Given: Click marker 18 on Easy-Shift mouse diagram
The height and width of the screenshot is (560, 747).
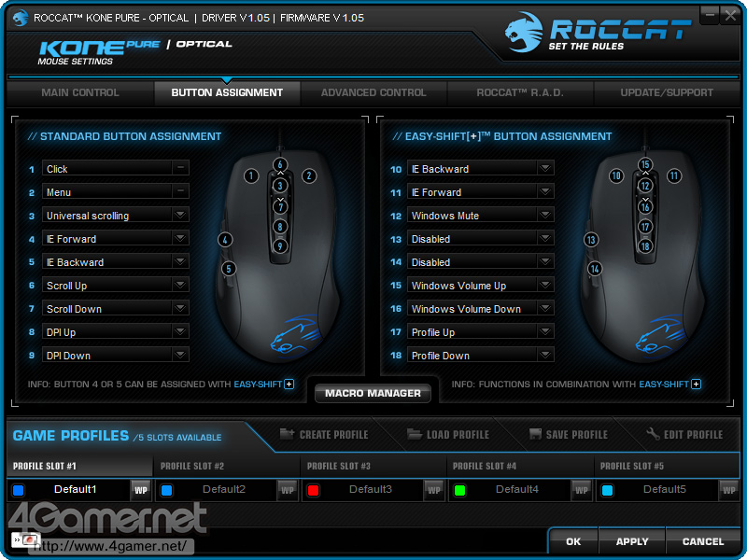Looking at the screenshot, I should (645, 246).
